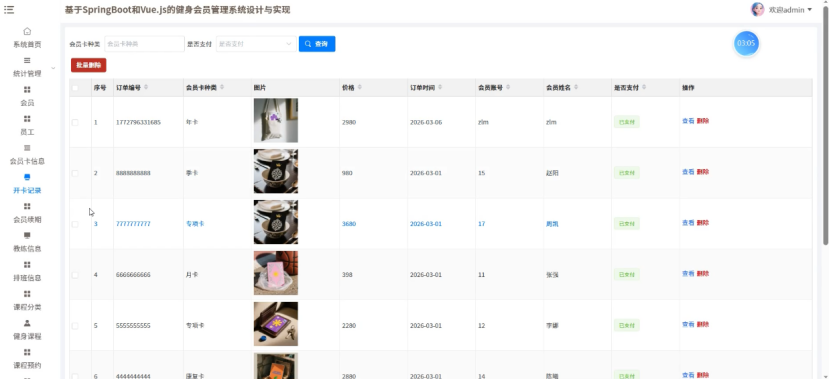
Task: Sort by the 是否支付 column header arrows
Action: [x=643, y=87]
